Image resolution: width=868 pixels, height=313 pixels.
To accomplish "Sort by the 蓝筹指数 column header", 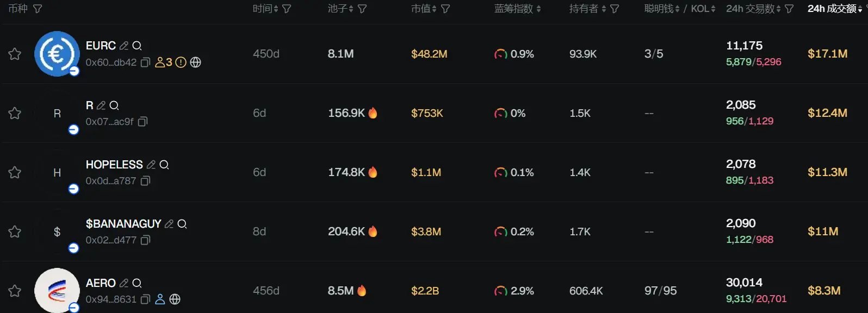I will pyautogui.click(x=517, y=9).
